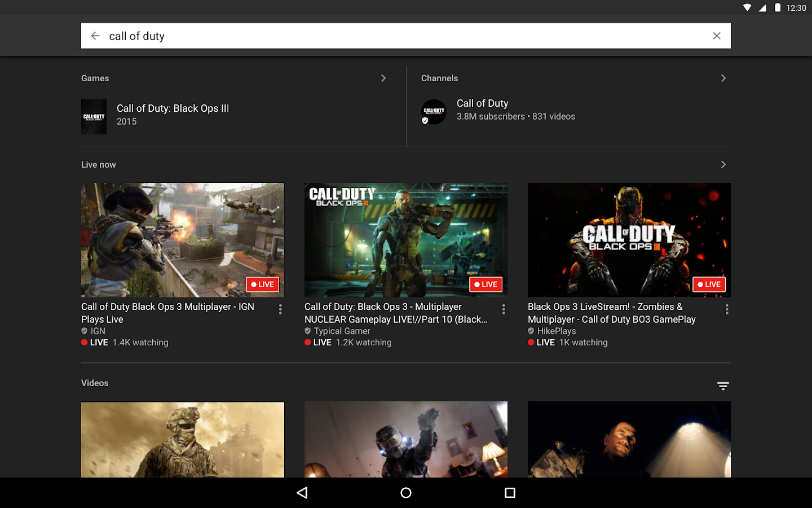Open the options menu on the IGN live stream
This screenshot has height=508, width=812.
pos(280,309)
